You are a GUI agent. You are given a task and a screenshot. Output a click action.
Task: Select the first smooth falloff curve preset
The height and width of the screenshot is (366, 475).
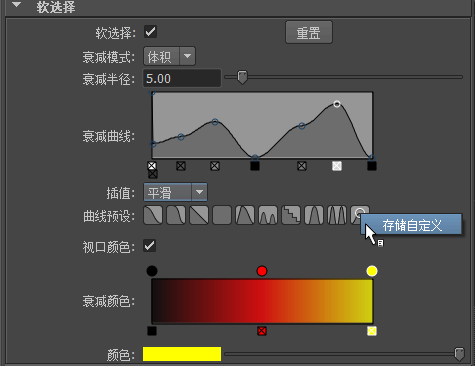click(x=153, y=215)
